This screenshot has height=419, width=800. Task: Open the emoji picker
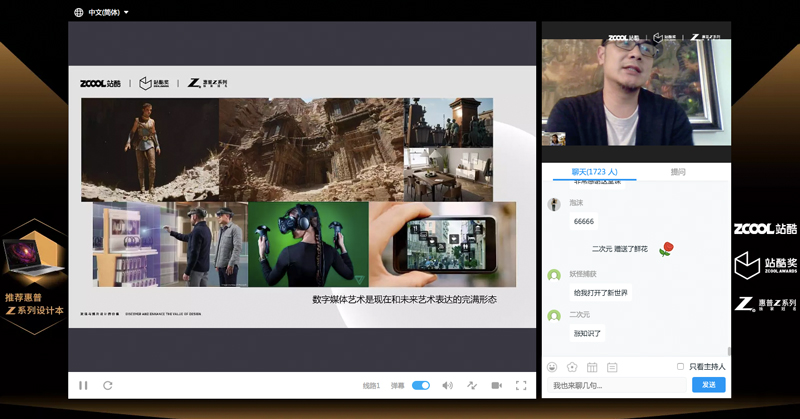point(552,367)
